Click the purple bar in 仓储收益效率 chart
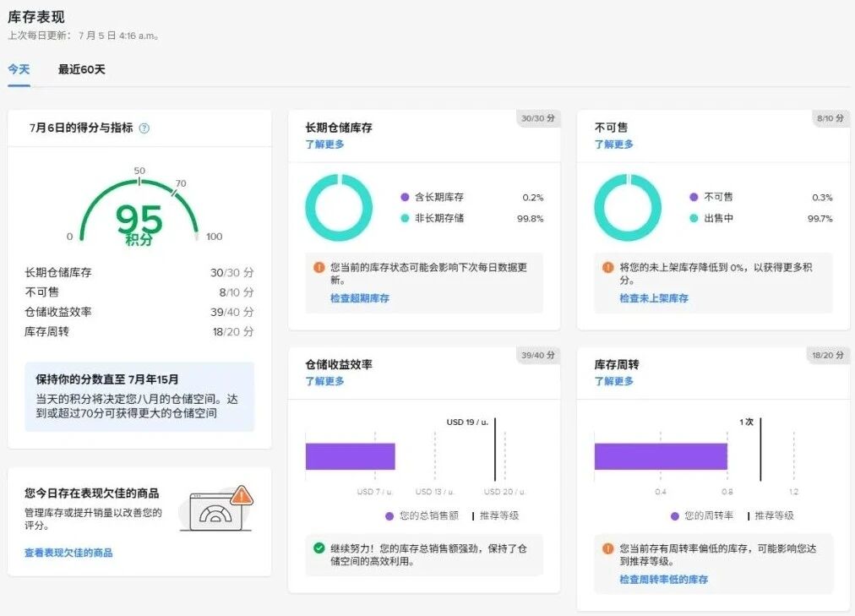The height and width of the screenshot is (616, 855). 350,456
